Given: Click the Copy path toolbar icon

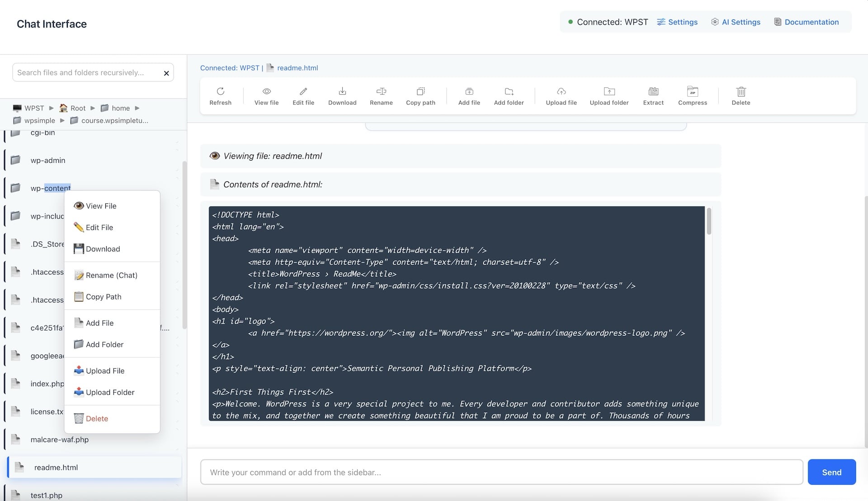Looking at the screenshot, I should [x=420, y=91].
